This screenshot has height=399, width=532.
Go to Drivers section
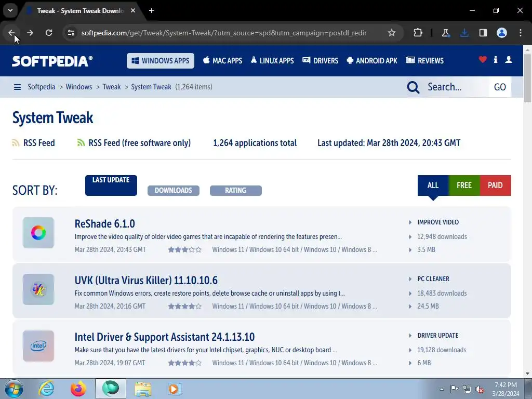(320, 61)
